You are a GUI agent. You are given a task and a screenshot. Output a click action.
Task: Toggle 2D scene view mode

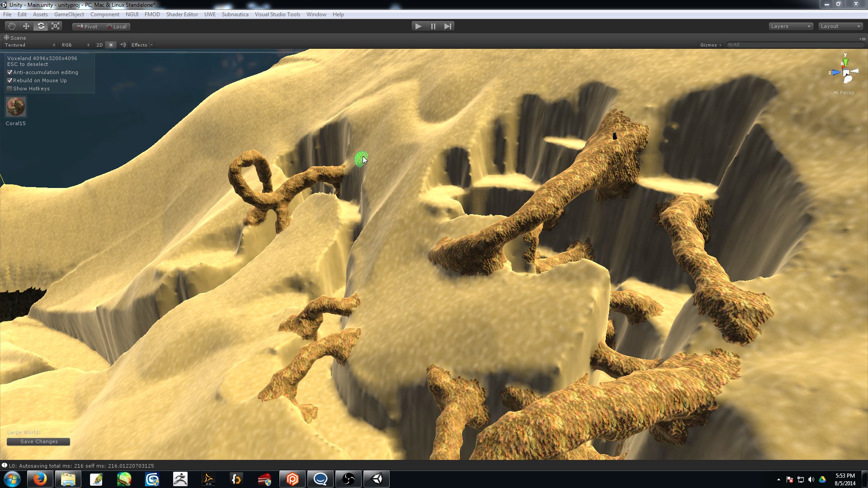(x=99, y=45)
